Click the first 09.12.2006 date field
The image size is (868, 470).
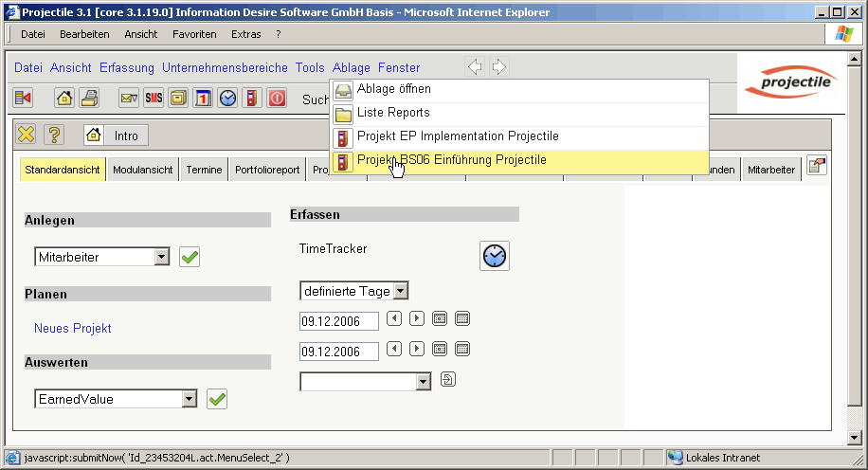tap(339, 321)
